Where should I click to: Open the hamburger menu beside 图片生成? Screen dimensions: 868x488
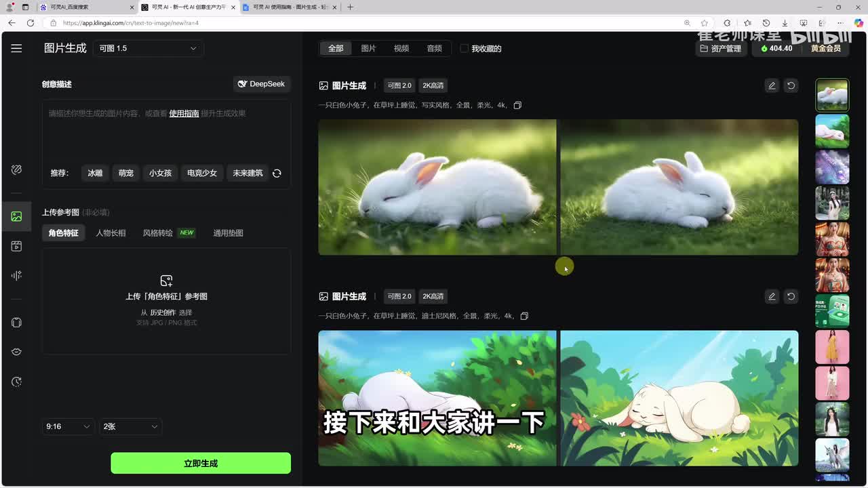[x=16, y=48]
